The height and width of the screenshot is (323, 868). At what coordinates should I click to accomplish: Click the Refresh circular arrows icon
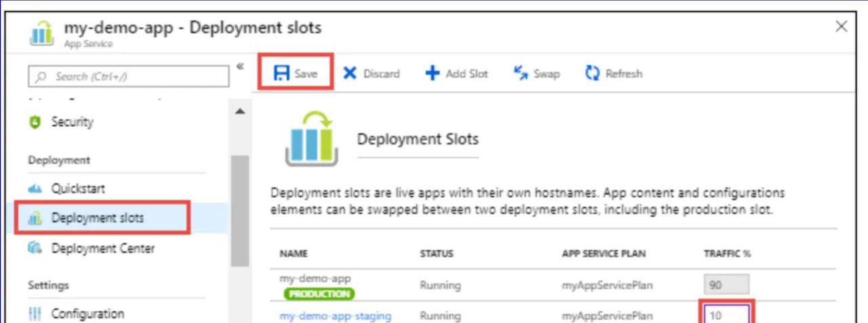pos(592,74)
